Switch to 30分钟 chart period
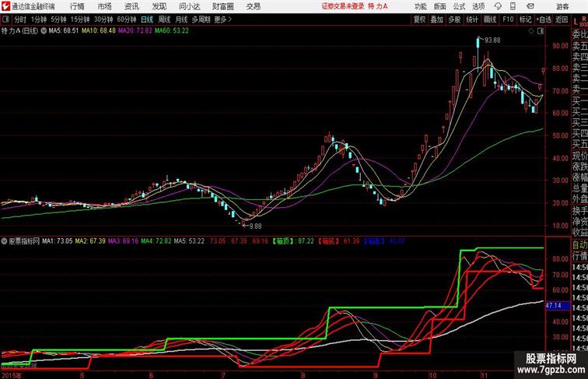Image resolution: width=588 pixels, height=379 pixels. 103,19
